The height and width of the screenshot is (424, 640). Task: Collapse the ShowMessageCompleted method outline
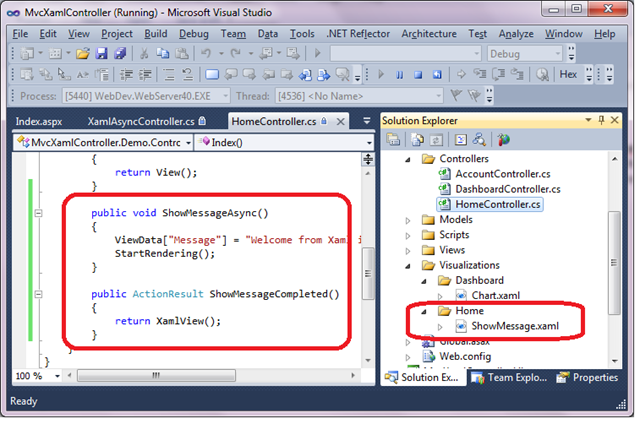tap(39, 294)
